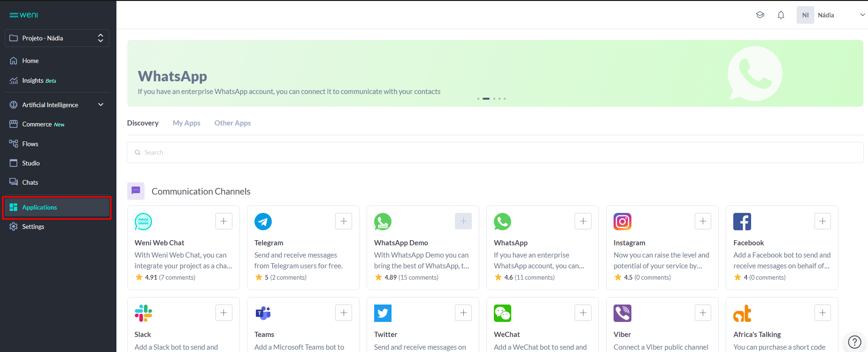Add the WhatsApp enterprise app

tap(583, 221)
